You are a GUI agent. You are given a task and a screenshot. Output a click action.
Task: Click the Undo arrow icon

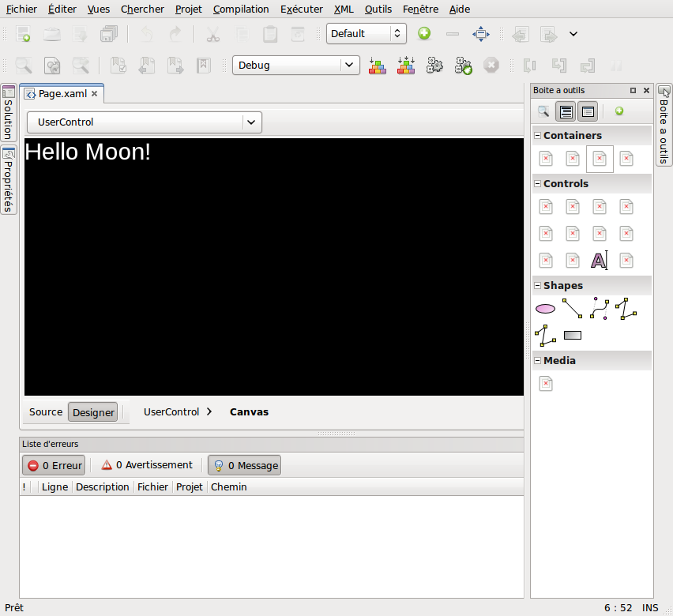tap(147, 34)
